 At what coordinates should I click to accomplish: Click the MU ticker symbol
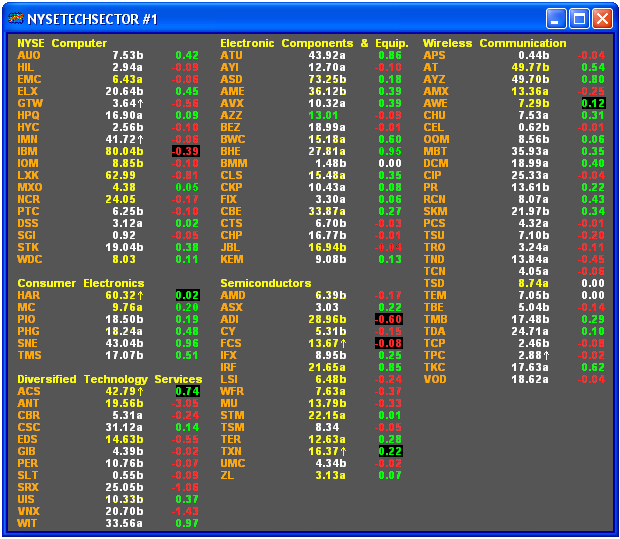click(229, 403)
